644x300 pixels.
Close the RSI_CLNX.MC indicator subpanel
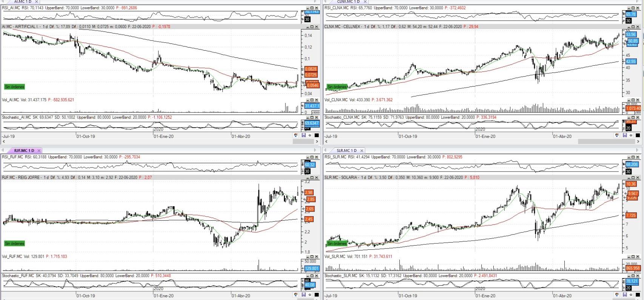(x=638, y=8)
